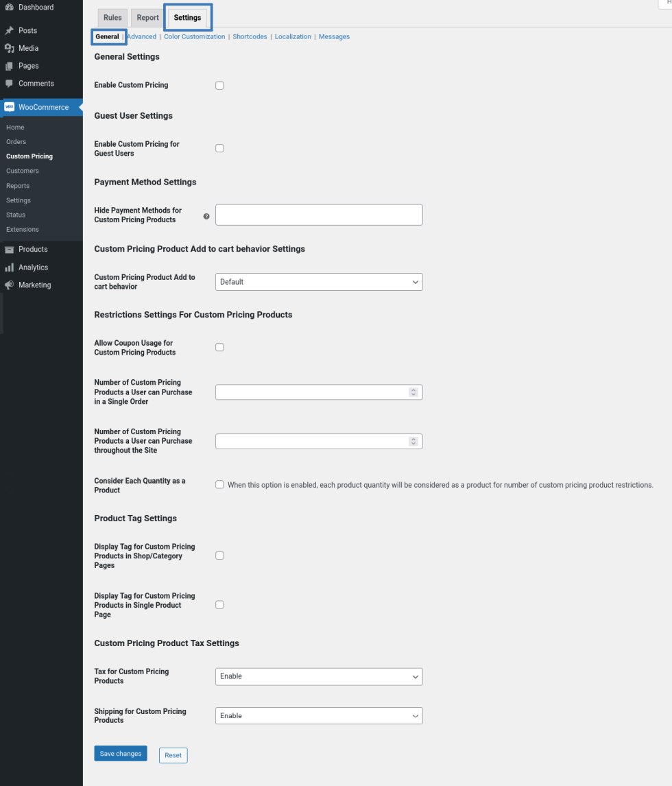Viewport: 672px width, 786px height.
Task: Switch to the Rules tab
Action: [x=112, y=18]
